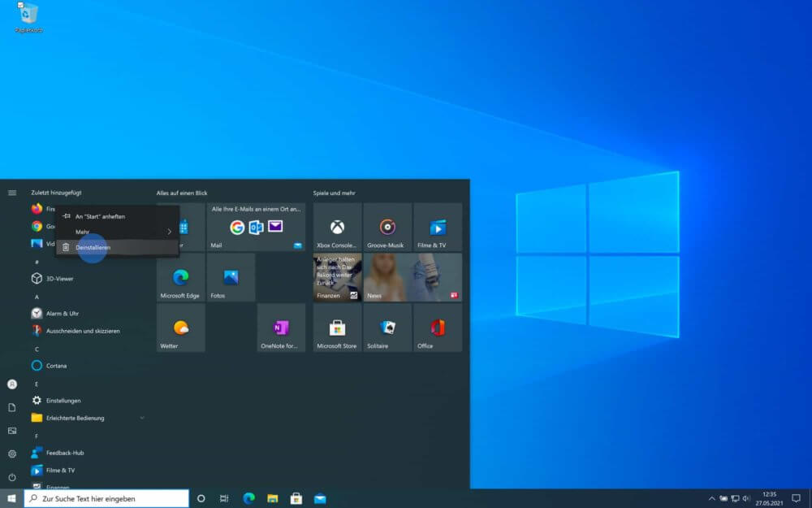Screen dimensions: 812x508
Task: Open the Mehr submenu in context menu
Action: click(x=118, y=232)
